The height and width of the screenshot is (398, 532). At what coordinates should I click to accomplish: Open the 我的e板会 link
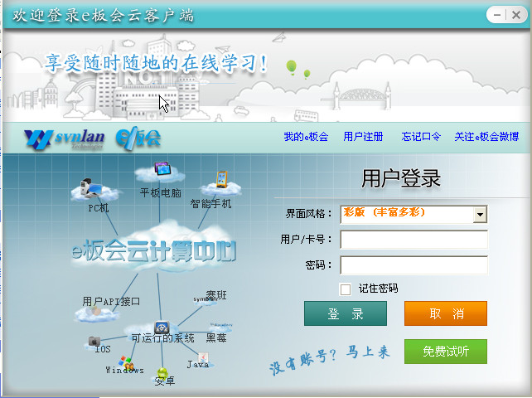pos(306,137)
